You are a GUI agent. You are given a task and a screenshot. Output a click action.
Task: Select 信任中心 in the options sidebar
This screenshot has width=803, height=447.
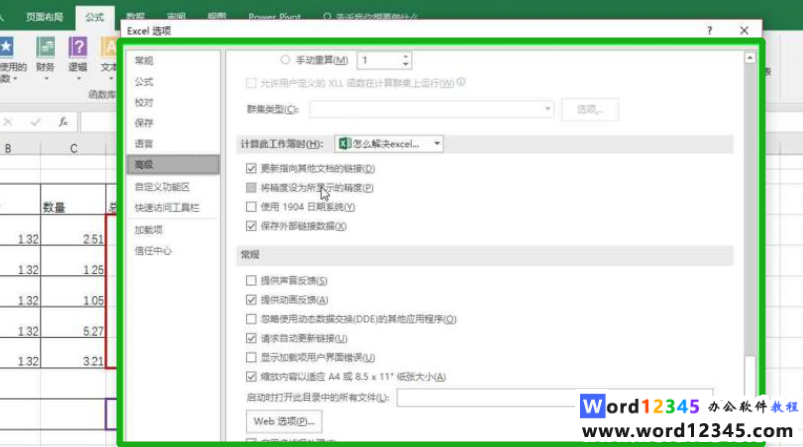pyautogui.click(x=153, y=250)
